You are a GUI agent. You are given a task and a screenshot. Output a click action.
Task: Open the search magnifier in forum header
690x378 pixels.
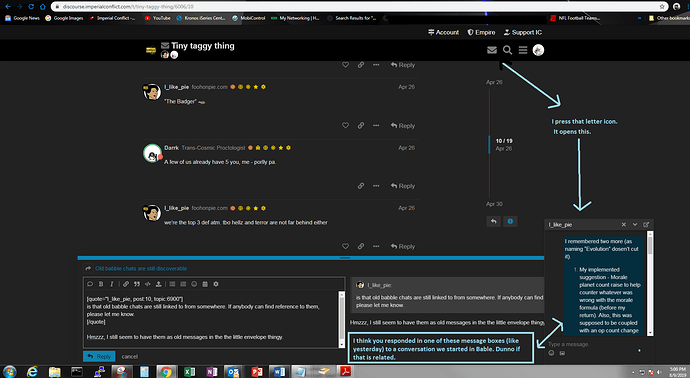click(507, 50)
